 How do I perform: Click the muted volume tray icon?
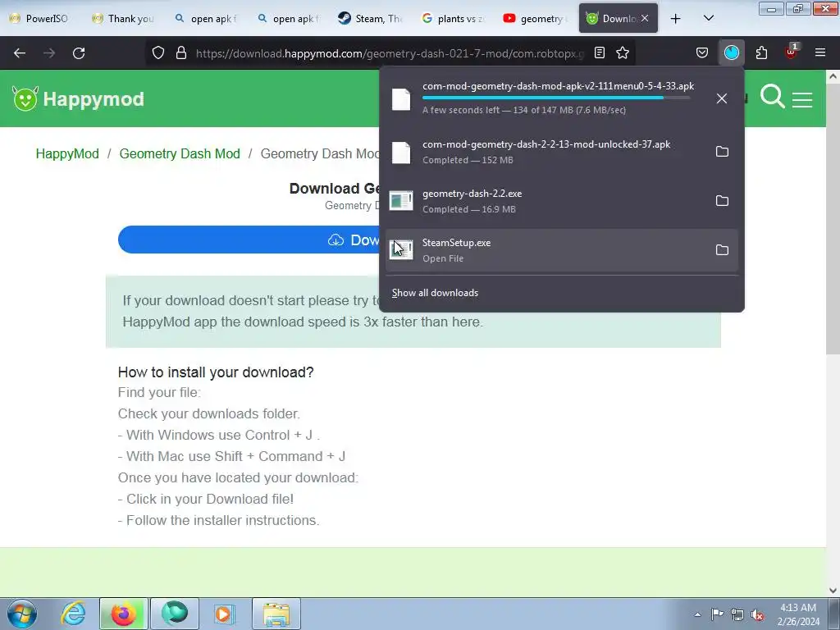point(757,615)
